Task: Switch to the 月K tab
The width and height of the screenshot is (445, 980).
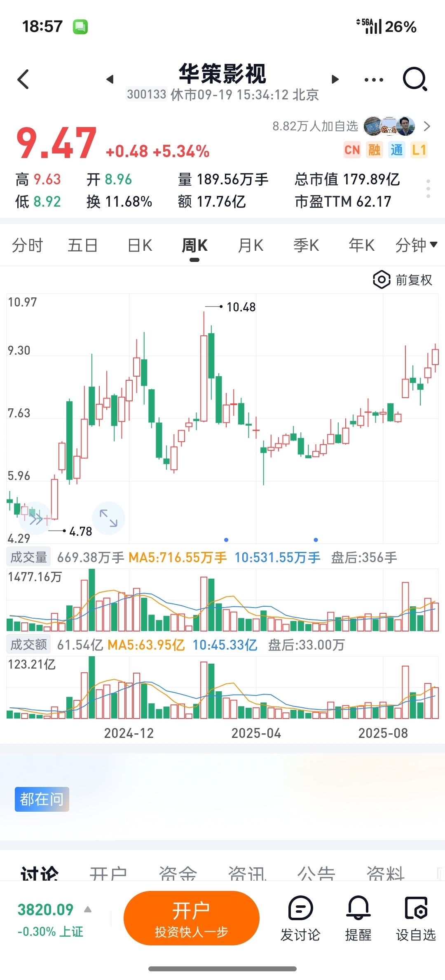Action: click(x=251, y=245)
